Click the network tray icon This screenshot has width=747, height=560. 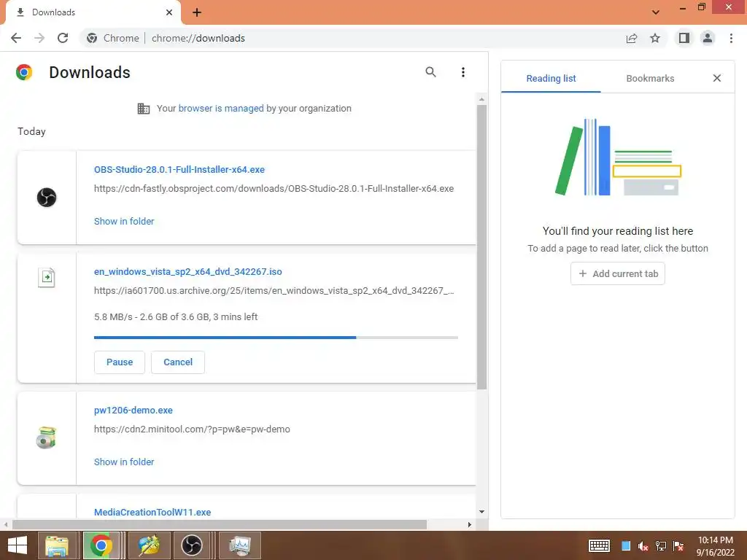pos(661,546)
